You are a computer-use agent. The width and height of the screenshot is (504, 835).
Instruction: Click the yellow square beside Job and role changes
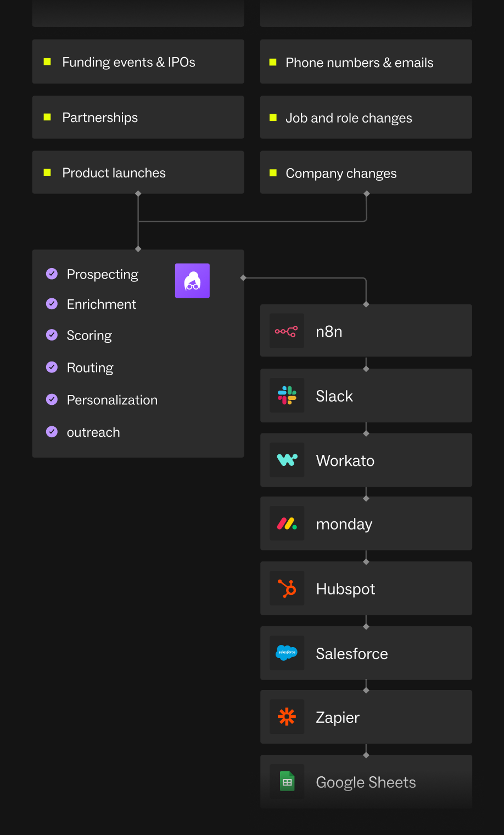273,118
